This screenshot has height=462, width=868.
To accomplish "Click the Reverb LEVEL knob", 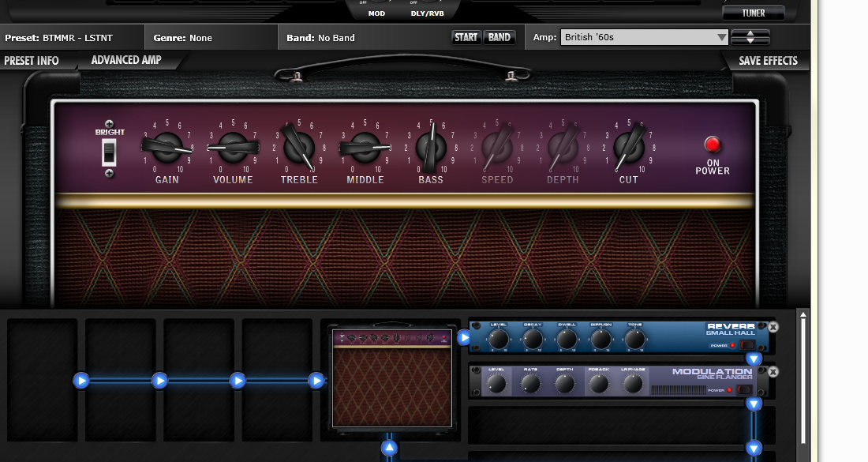I will click(x=498, y=339).
